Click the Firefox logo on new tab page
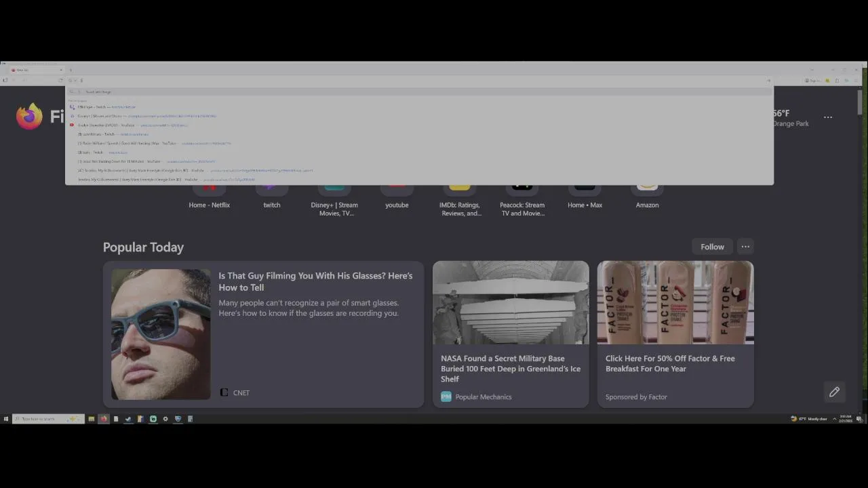 tap(29, 117)
